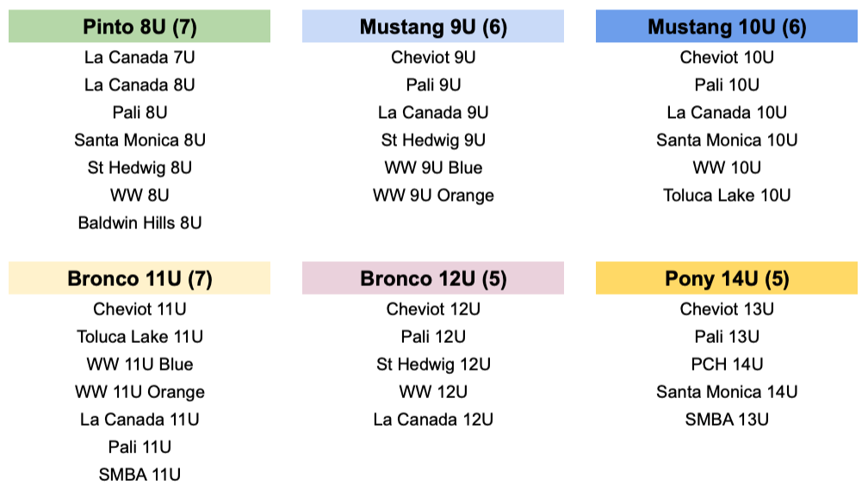Select SMBA 11U team

pyautogui.click(x=139, y=475)
